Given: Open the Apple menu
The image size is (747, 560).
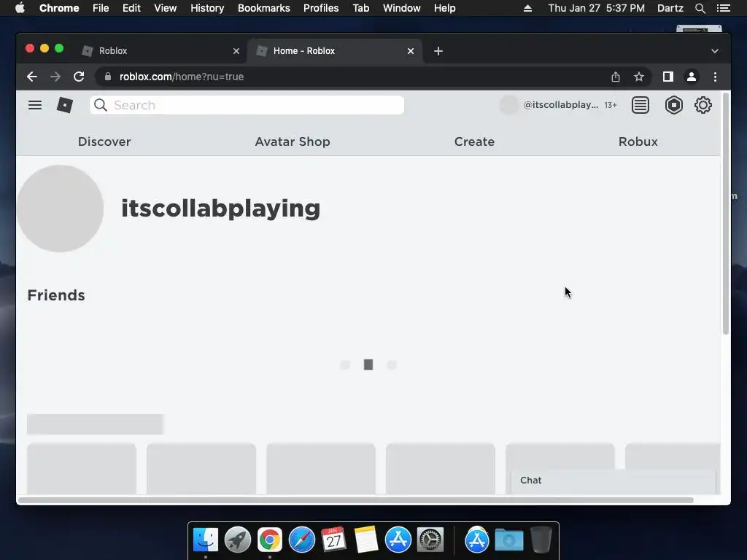Looking at the screenshot, I should (x=20, y=8).
